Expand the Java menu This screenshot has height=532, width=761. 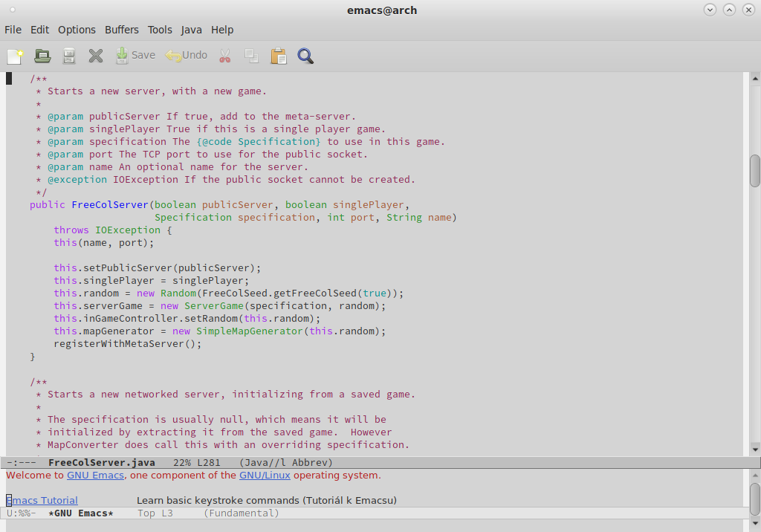click(191, 30)
